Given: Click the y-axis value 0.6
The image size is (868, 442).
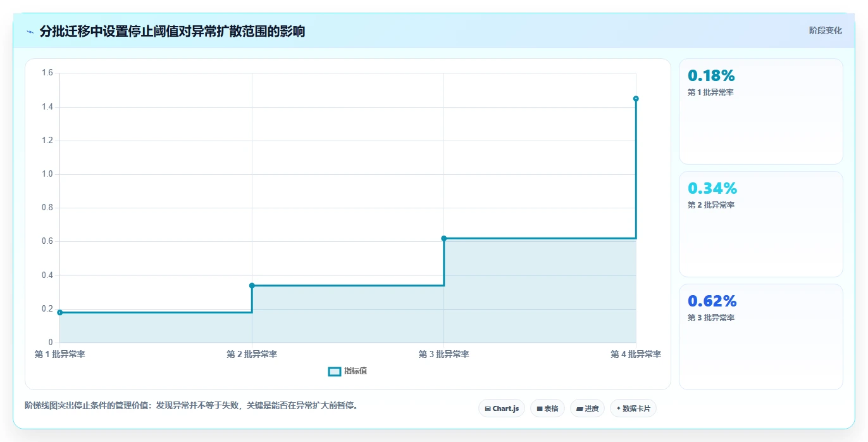Looking at the screenshot, I should (x=47, y=241).
